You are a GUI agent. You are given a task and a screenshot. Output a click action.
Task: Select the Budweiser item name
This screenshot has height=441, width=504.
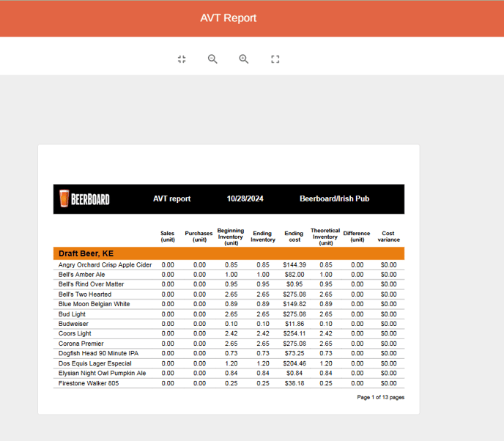[73, 324]
